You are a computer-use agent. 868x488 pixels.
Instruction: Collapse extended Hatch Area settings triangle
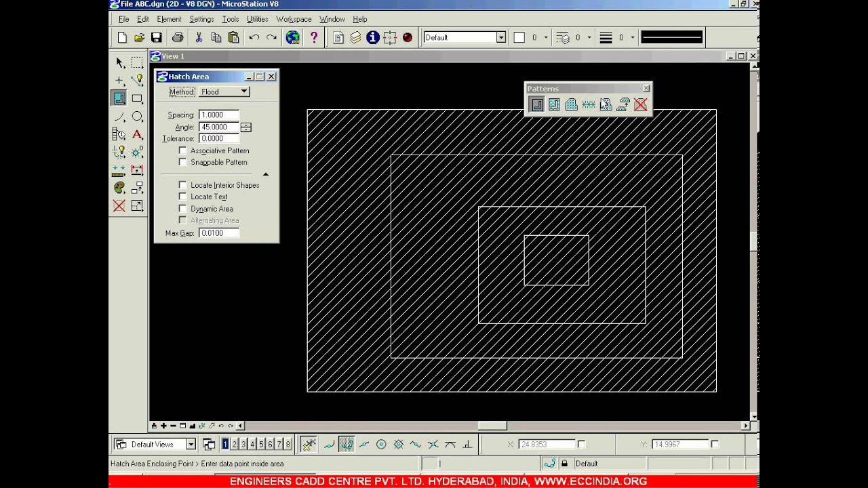(266, 174)
